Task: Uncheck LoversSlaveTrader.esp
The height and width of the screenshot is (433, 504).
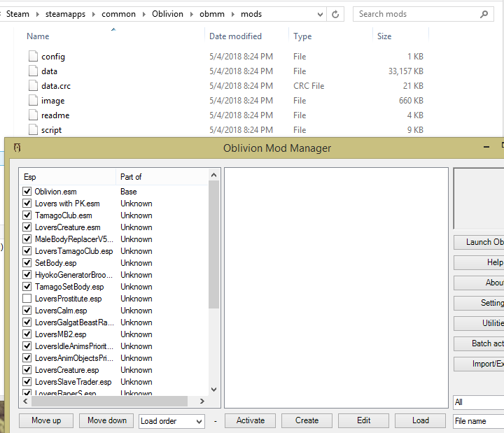Action: (27, 382)
